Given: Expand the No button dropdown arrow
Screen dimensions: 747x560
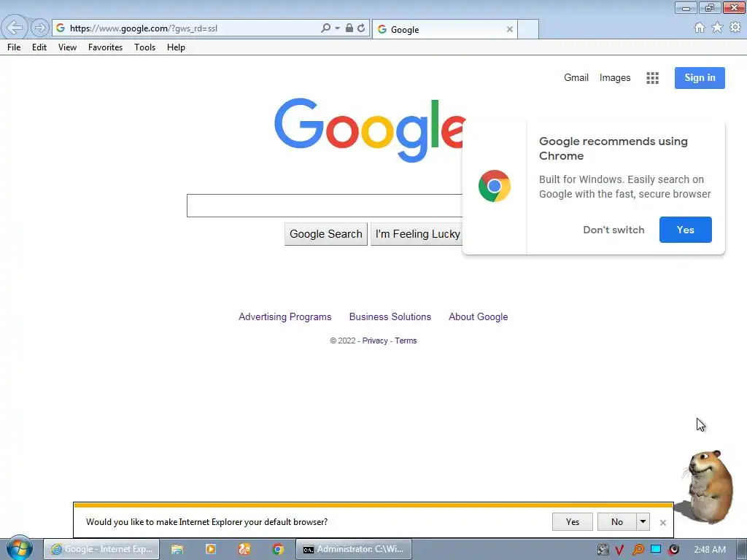Looking at the screenshot, I should tap(643, 522).
